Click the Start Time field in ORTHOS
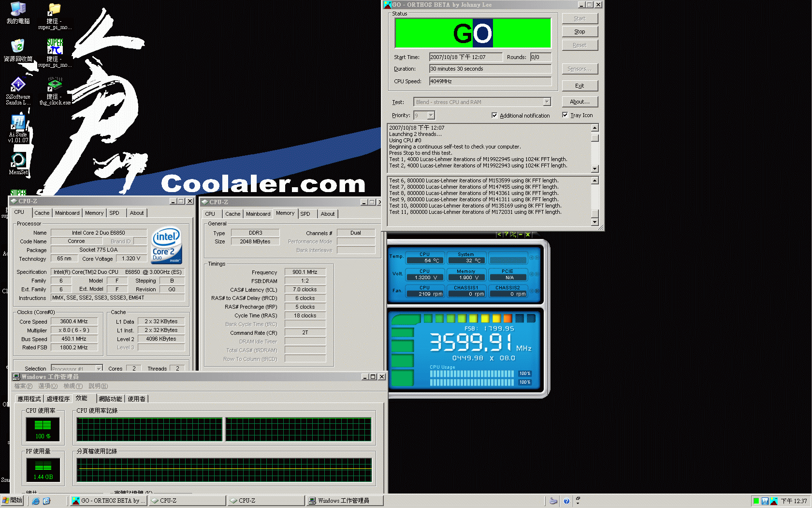The width and height of the screenshot is (812, 508). pos(465,57)
